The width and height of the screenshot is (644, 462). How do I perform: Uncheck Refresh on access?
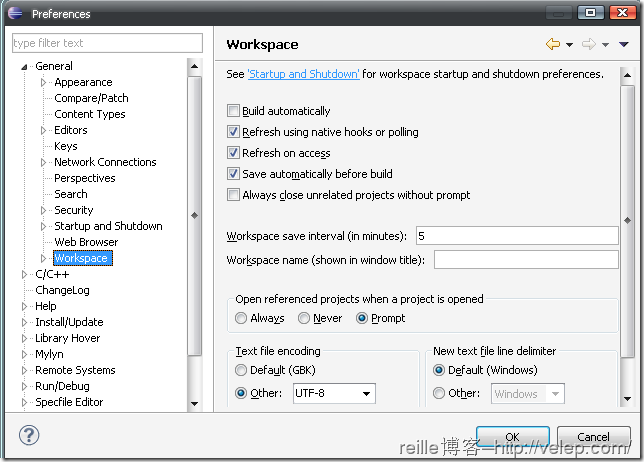coord(234,153)
